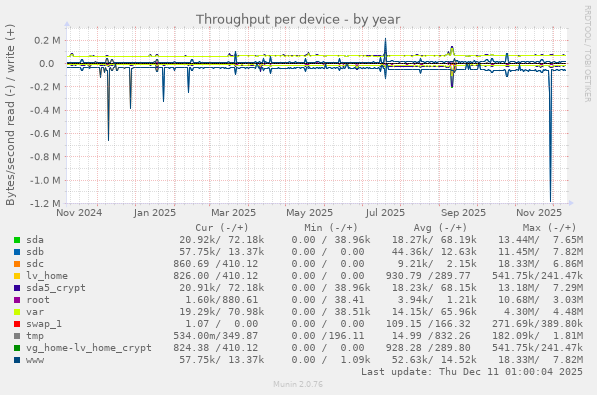Click the chart title 'Throughput per device - by year'
The width and height of the screenshot is (597, 395).
coord(298,19)
